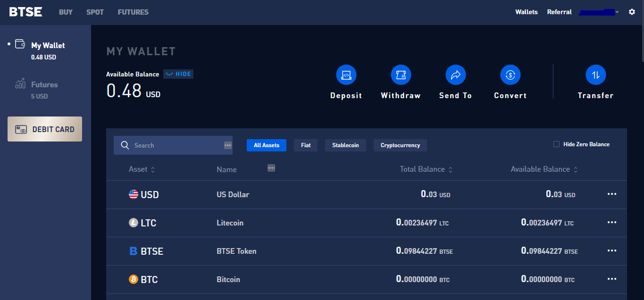Enable the Hide Zero Balance checkbox

556,144
